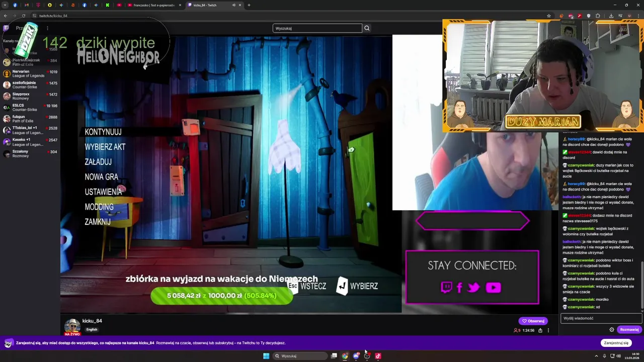Image resolution: width=644 pixels, height=362 pixels.
Task: Click the YouTube icon in Stay Connected panel
Action: [494, 287]
